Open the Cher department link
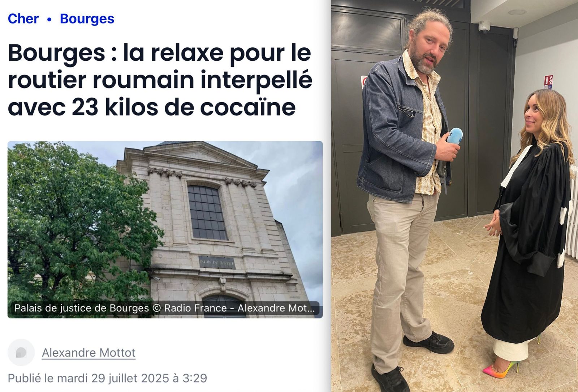Viewport: 578px width, 392px height. coord(23,18)
